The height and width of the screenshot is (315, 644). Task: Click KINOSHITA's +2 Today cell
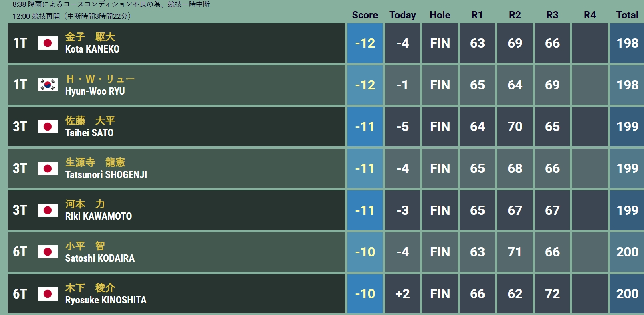click(x=402, y=294)
